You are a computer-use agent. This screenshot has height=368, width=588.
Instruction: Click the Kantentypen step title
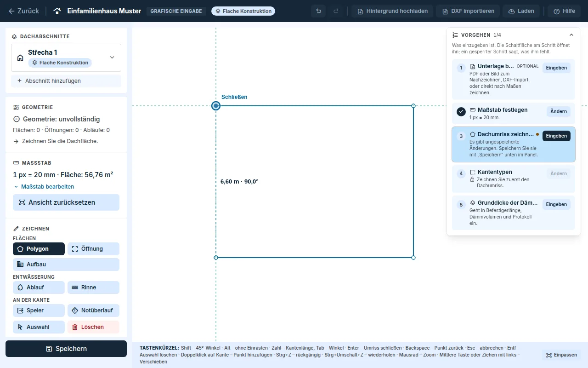(x=495, y=172)
